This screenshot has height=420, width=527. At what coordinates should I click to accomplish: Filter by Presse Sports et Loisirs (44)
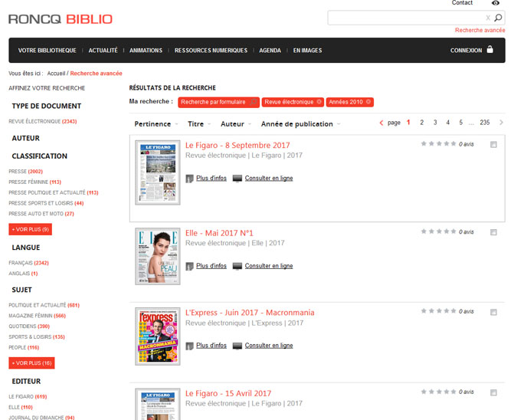[x=46, y=203]
